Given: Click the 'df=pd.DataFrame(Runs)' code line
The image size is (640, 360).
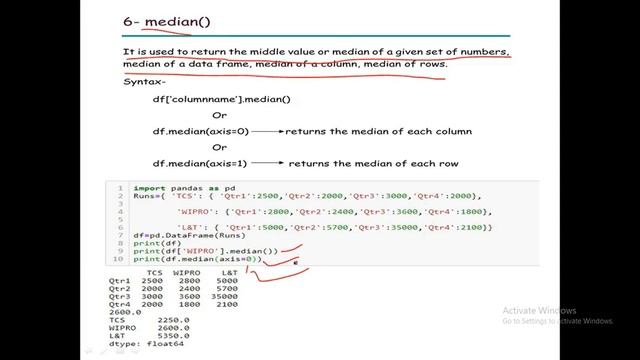Looking at the screenshot, I should click(189, 236).
